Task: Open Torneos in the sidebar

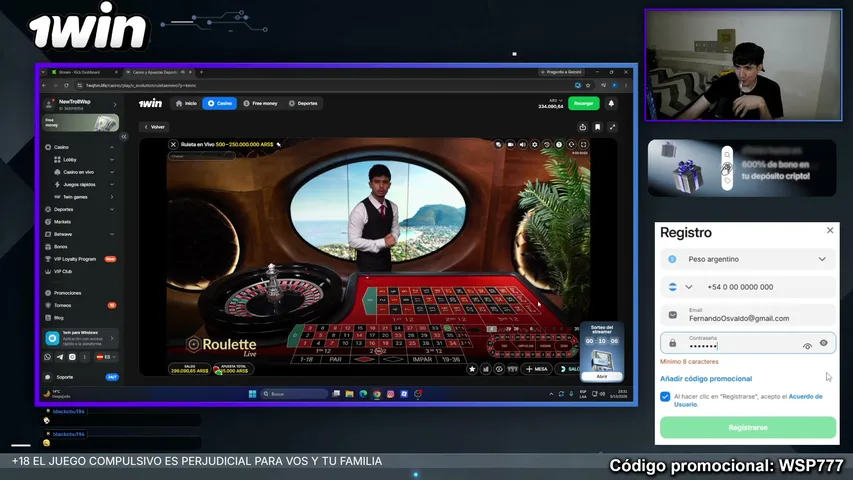Action: (80, 305)
